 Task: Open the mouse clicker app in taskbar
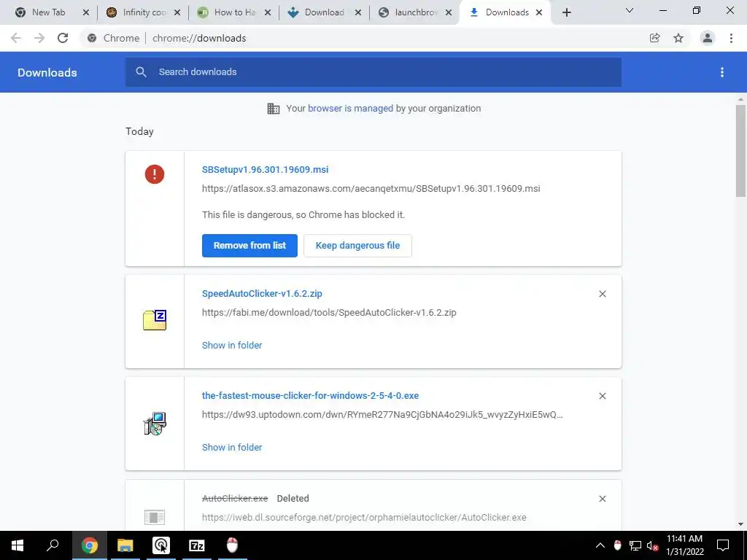click(232, 545)
